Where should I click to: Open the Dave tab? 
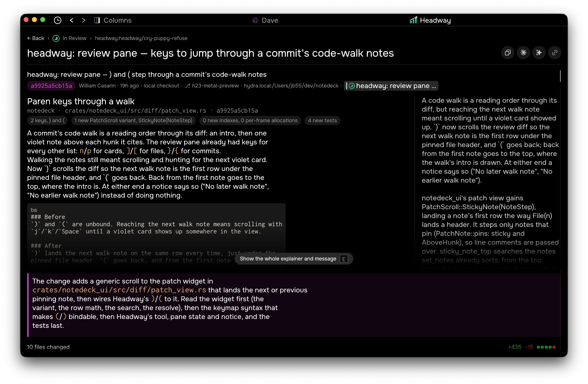(x=265, y=20)
